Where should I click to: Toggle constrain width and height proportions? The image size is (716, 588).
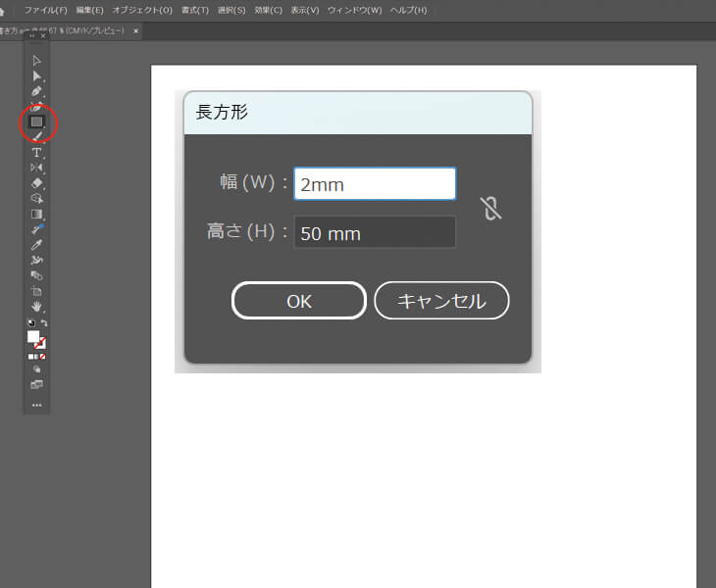(x=490, y=209)
